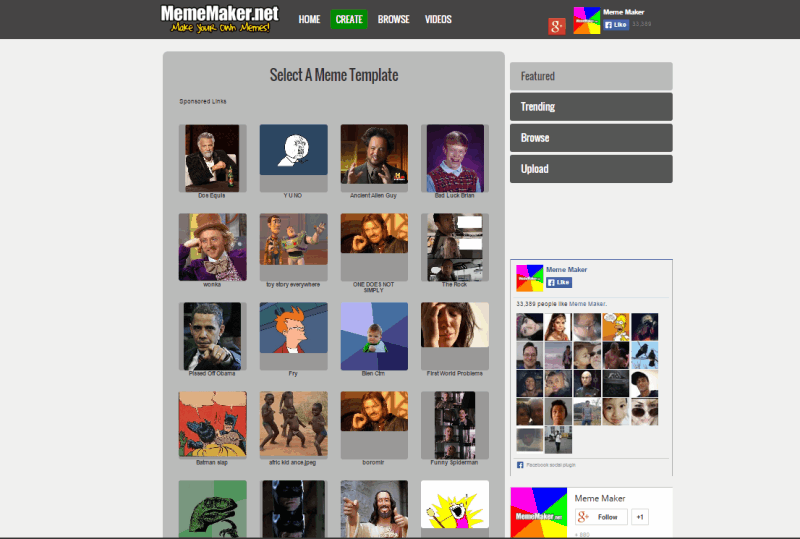The width and height of the screenshot is (800, 539).
Task: Select the Pissed Off Obama template
Action: (212, 336)
